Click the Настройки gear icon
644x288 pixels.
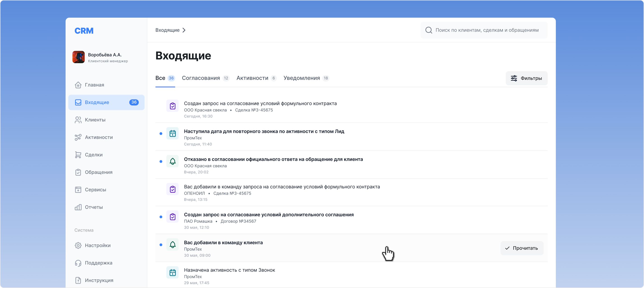point(78,245)
